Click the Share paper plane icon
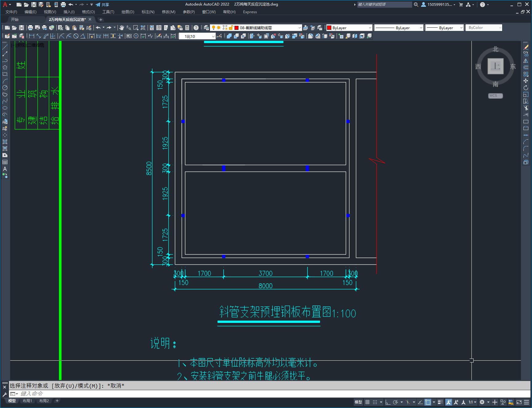532x408 pixels. [x=98, y=5]
